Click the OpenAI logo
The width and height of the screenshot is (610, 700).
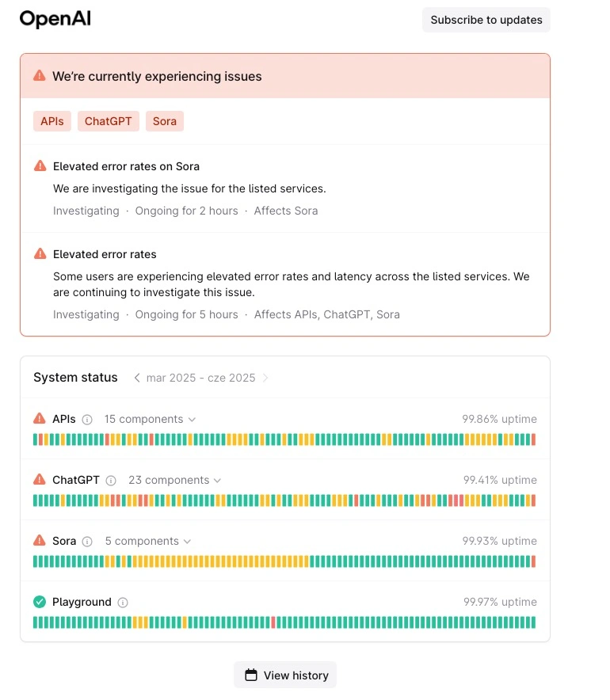55,19
